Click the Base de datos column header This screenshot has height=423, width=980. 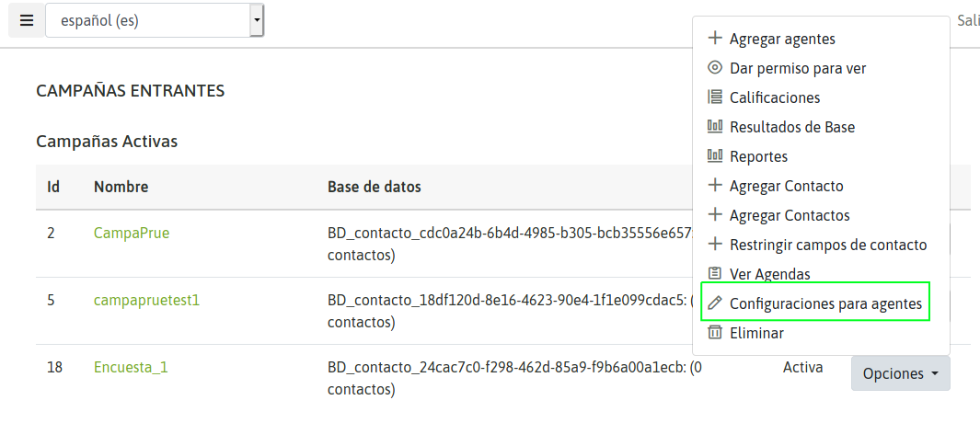[x=374, y=187]
